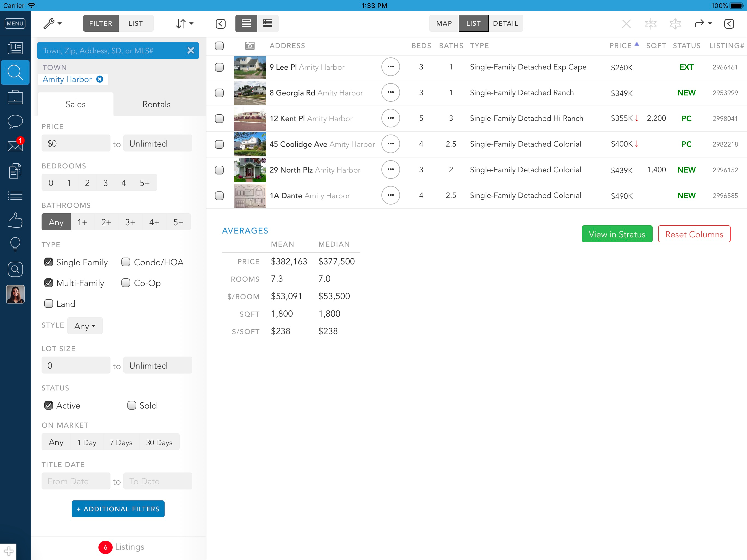Open the share arrow dropdown
This screenshot has width=747, height=560.
[703, 24]
